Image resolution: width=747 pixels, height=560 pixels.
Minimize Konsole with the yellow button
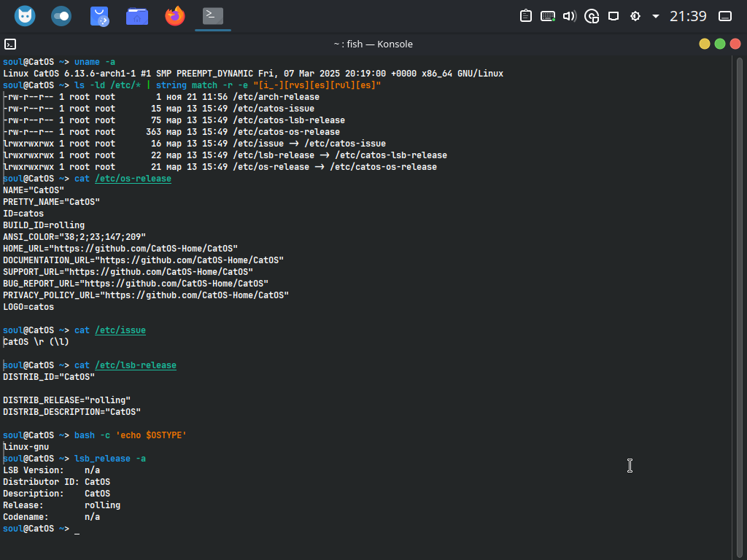(705, 44)
